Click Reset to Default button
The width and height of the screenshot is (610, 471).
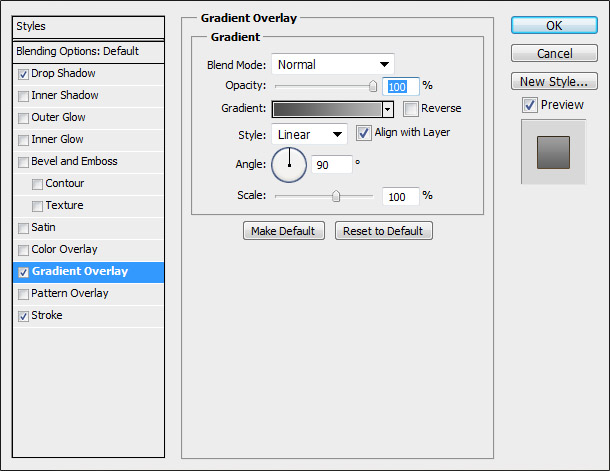[x=383, y=231]
